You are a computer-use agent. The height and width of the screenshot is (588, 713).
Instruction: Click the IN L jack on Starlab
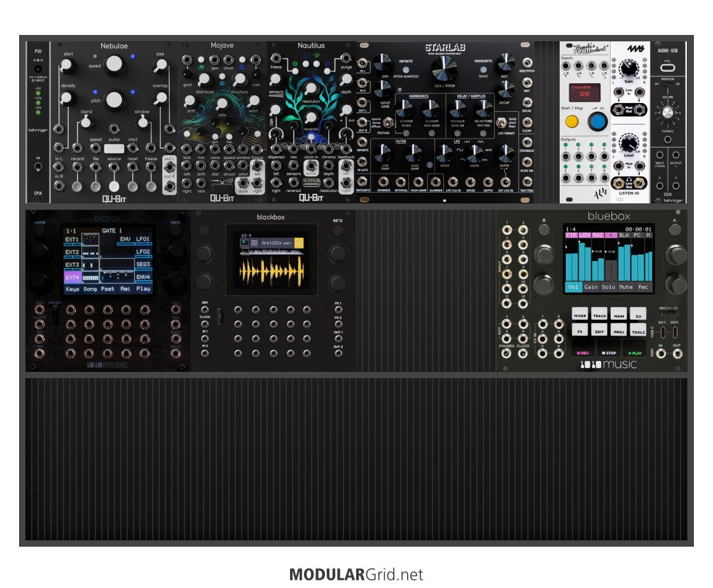pos(363,63)
